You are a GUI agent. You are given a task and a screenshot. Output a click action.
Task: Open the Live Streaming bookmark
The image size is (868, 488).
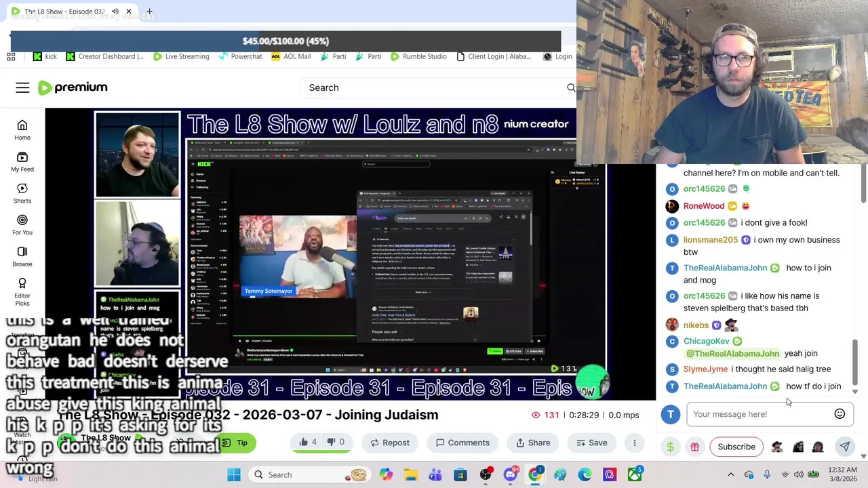click(181, 56)
